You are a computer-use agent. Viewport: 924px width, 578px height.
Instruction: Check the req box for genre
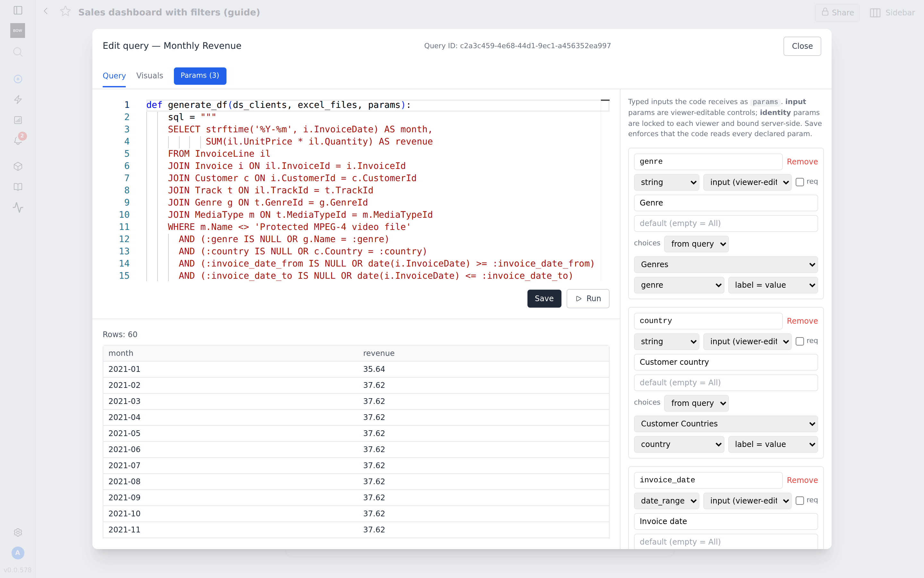tap(800, 182)
